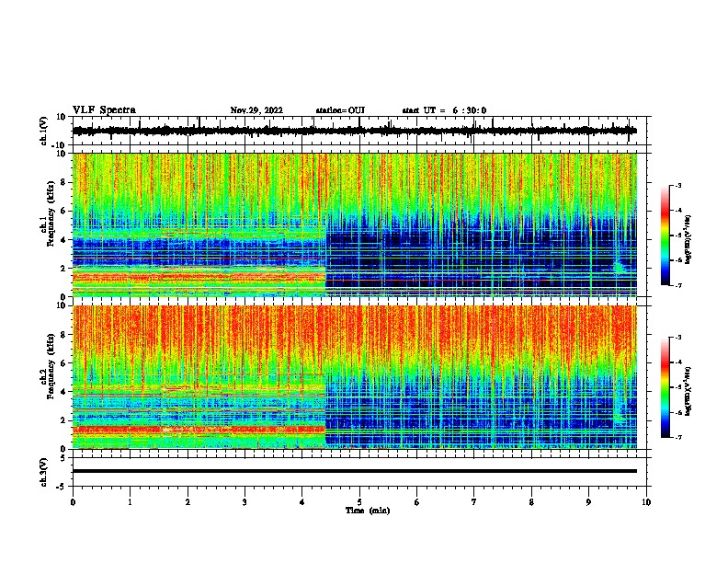728x563 pixels.
Task: Click the sharp transition edge in ch.1 spectrogram
Action: 325,224
